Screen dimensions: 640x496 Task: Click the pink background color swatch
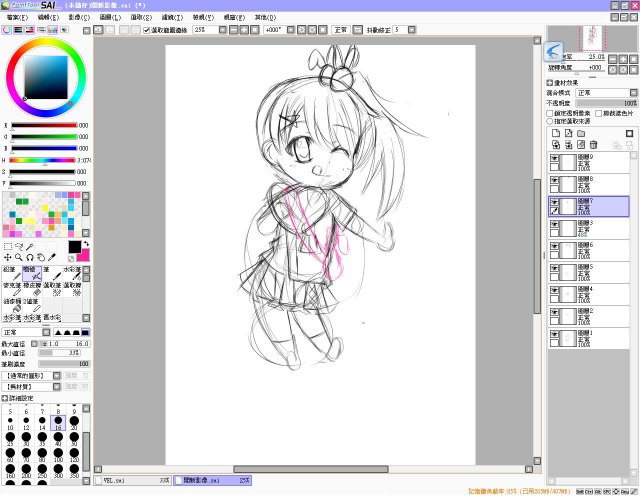(83, 256)
